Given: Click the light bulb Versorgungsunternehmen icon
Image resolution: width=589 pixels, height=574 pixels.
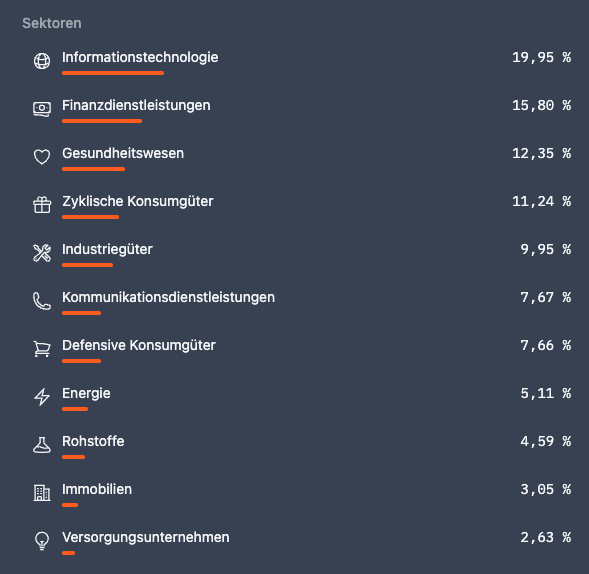Looking at the screenshot, I should pyautogui.click(x=42, y=541).
